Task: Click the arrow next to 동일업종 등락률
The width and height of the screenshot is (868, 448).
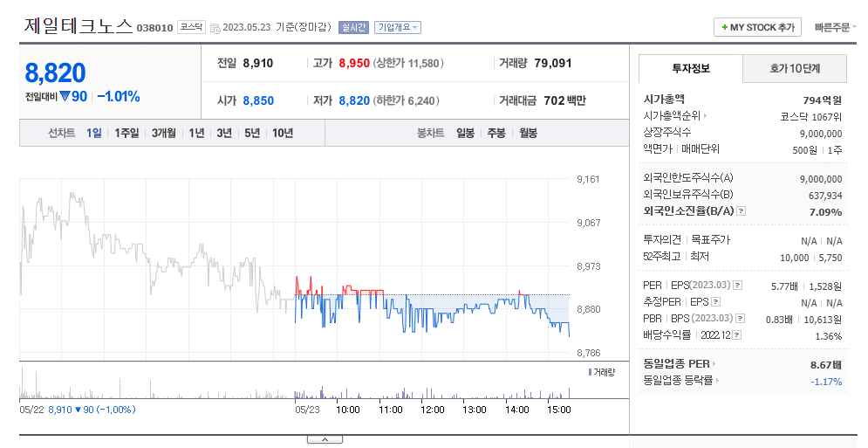Action: click(717, 381)
